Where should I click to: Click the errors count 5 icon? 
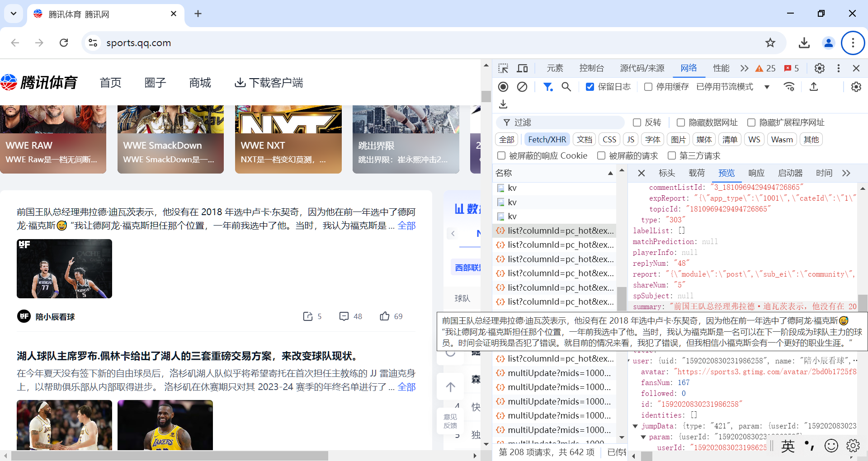792,68
